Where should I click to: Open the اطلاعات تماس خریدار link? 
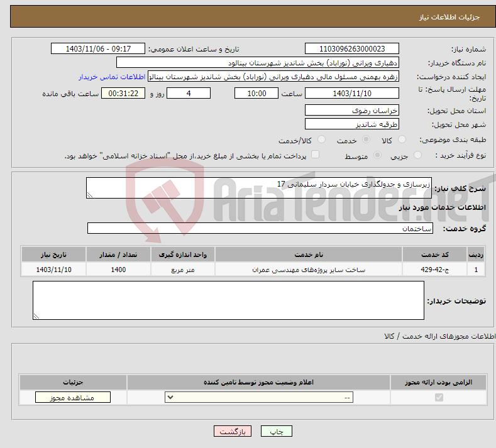[x=112, y=77]
